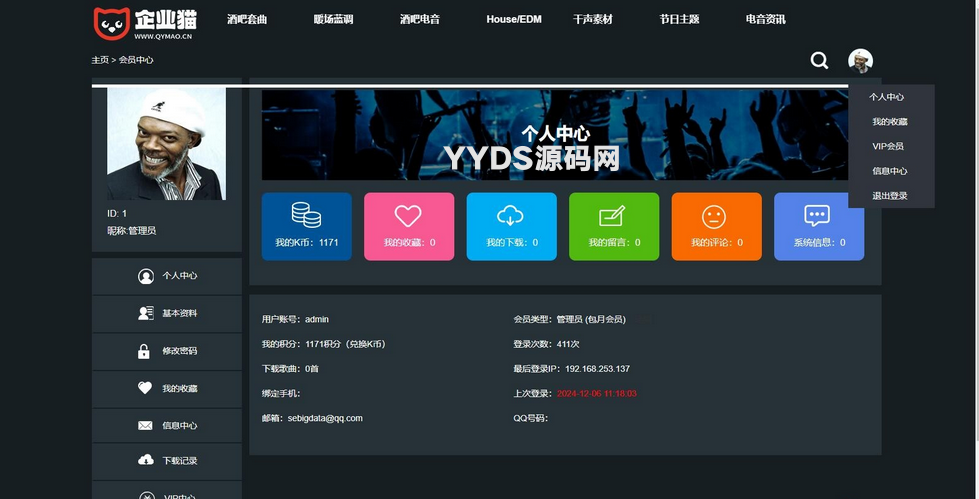Open the 我的K币 coins tile
Viewport: 979px width, 499px height.
click(307, 226)
